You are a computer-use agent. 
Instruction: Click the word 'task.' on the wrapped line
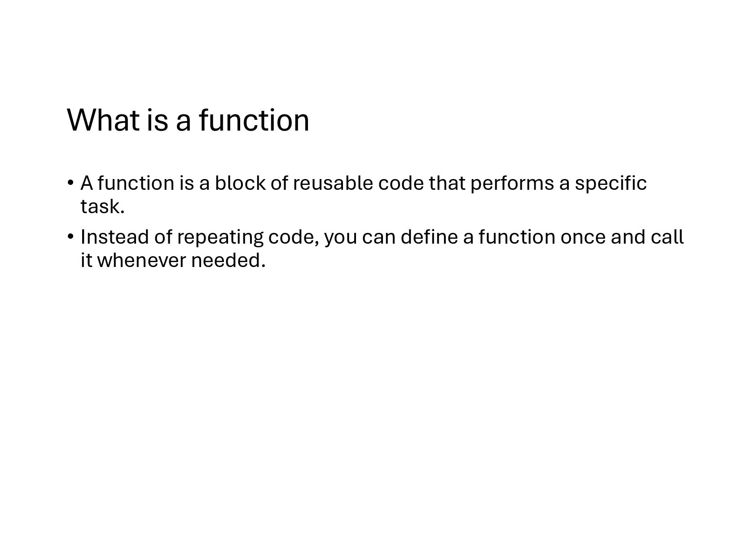click(x=102, y=206)
